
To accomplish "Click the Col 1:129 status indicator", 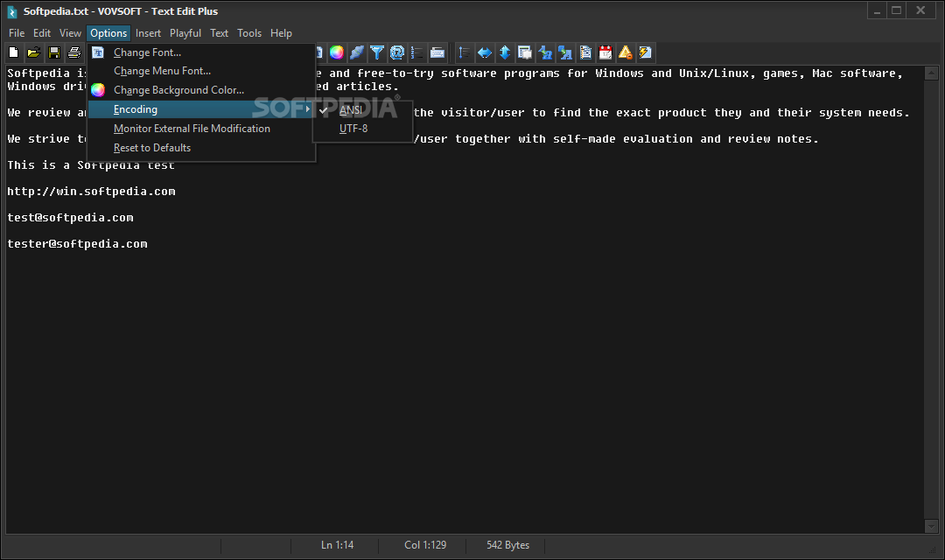I will click(x=425, y=545).
